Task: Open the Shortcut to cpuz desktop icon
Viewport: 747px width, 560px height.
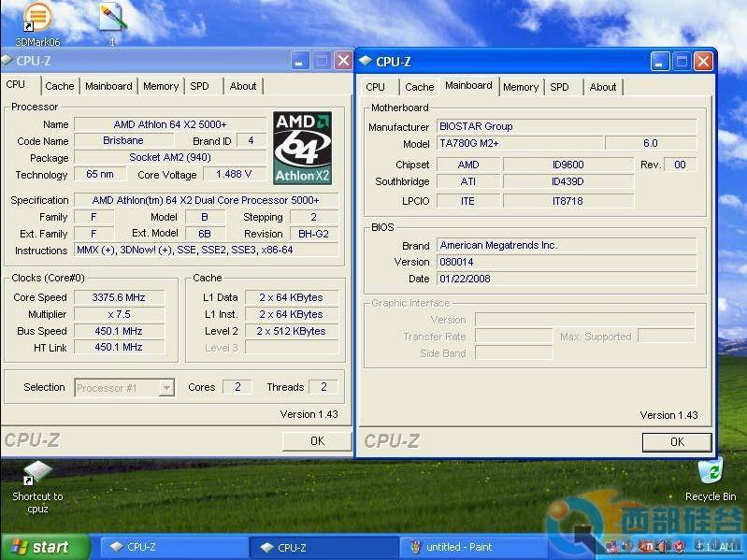Action: [x=37, y=488]
